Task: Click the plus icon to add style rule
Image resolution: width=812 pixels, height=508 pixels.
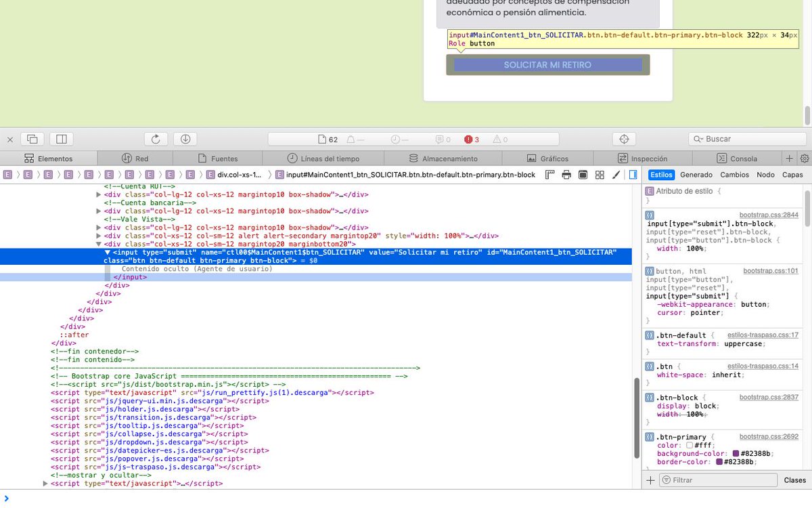Action: [x=650, y=480]
